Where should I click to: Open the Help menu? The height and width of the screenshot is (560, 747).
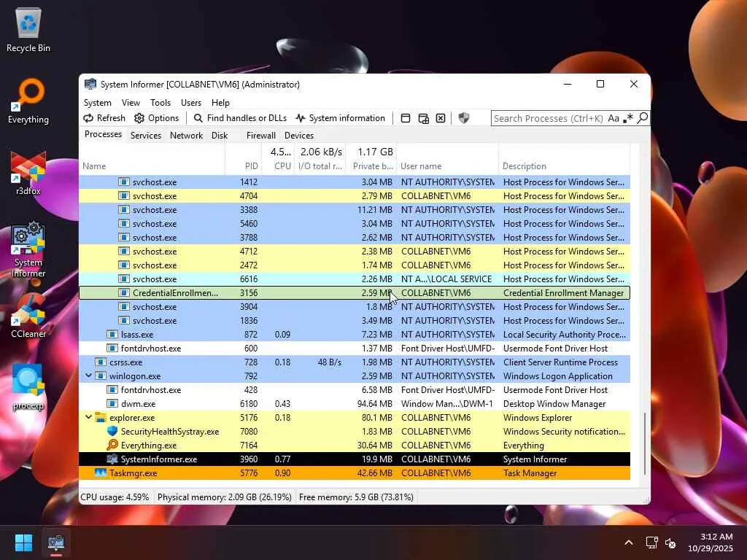tap(220, 103)
